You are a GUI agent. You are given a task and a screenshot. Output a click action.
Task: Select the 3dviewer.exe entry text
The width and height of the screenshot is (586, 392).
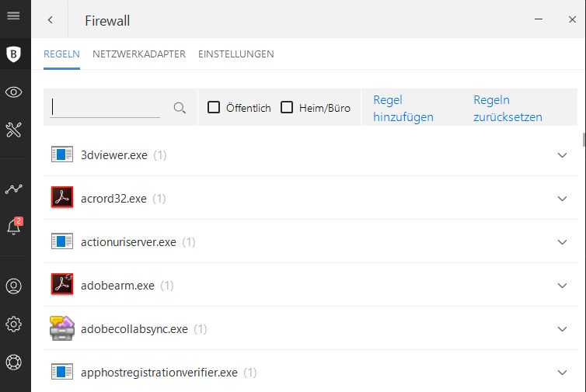tap(114, 155)
